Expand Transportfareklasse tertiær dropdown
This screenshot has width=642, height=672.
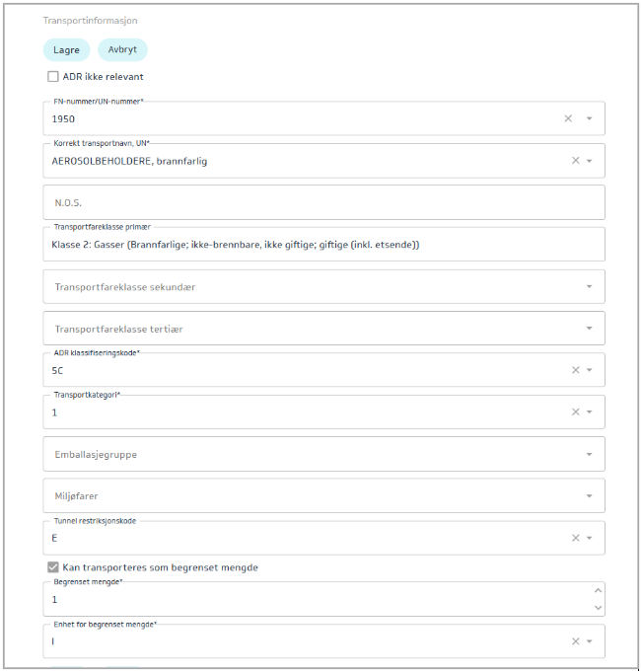pos(590,329)
